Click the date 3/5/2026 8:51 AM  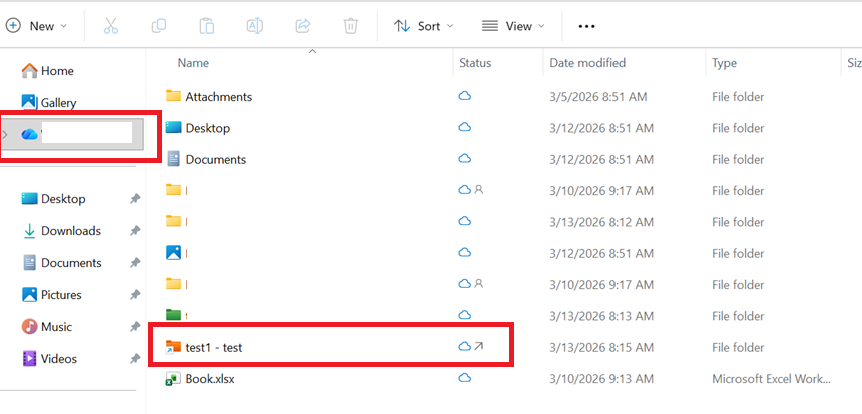(x=598, y=97)
